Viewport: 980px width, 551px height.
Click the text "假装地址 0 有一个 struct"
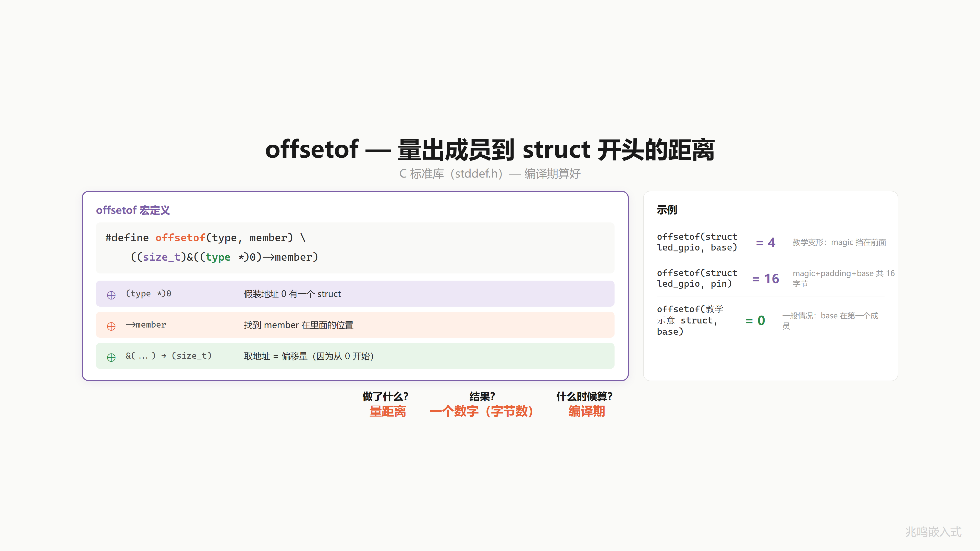click(292, 294)
